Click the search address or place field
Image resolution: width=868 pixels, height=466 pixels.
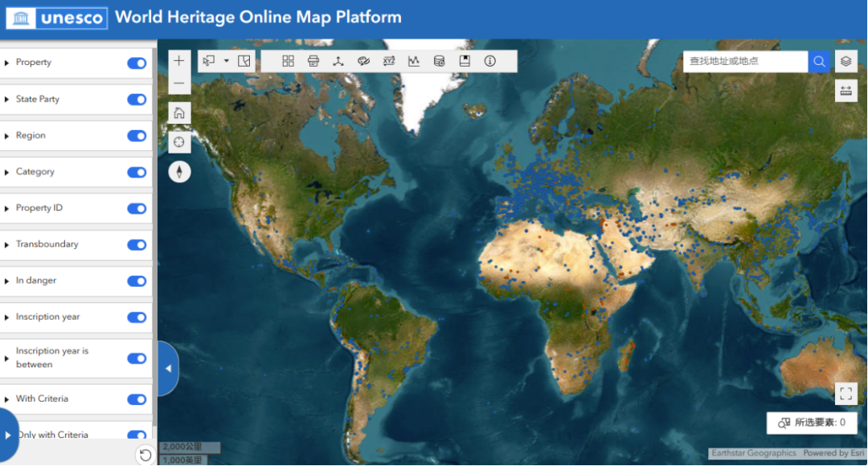[x=746, y=61]
